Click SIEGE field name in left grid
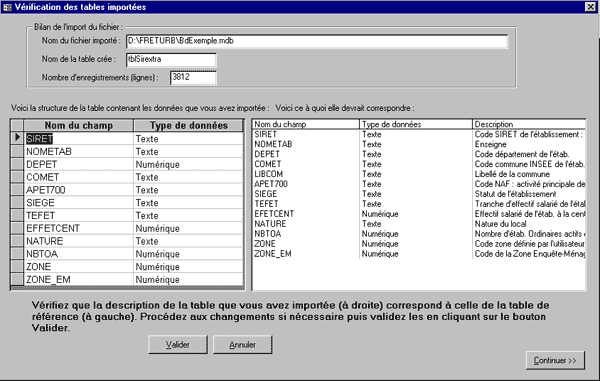 [78, 203]
